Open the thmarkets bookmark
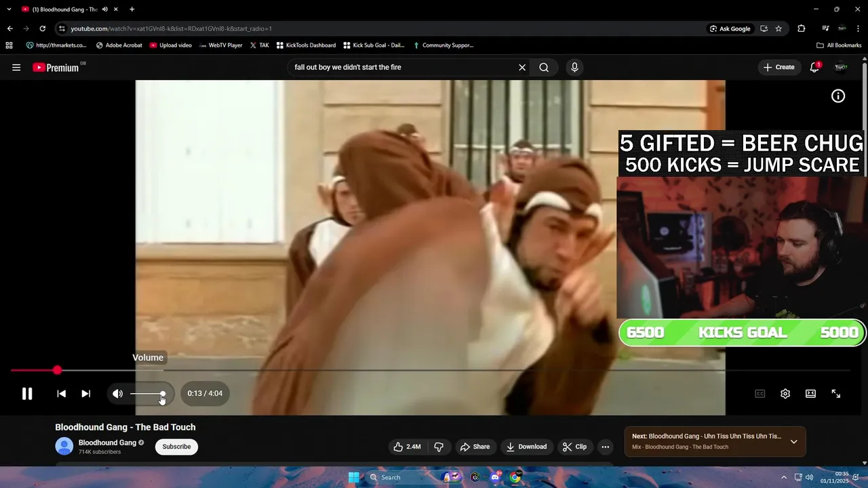 (x=56, y=45)
